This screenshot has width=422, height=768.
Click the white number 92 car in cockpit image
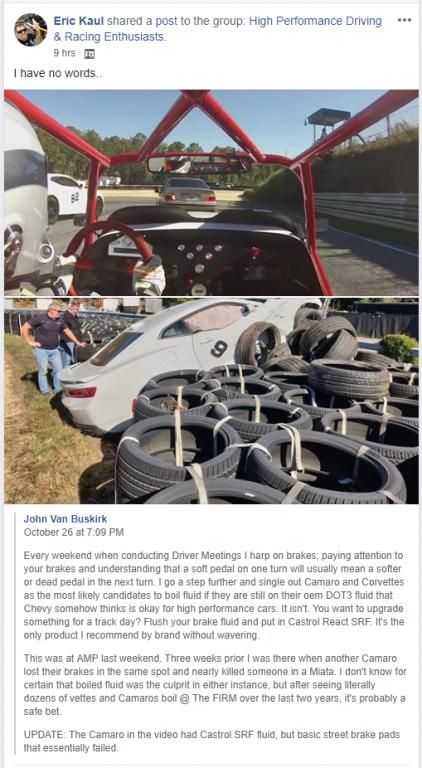click(73, 198)
